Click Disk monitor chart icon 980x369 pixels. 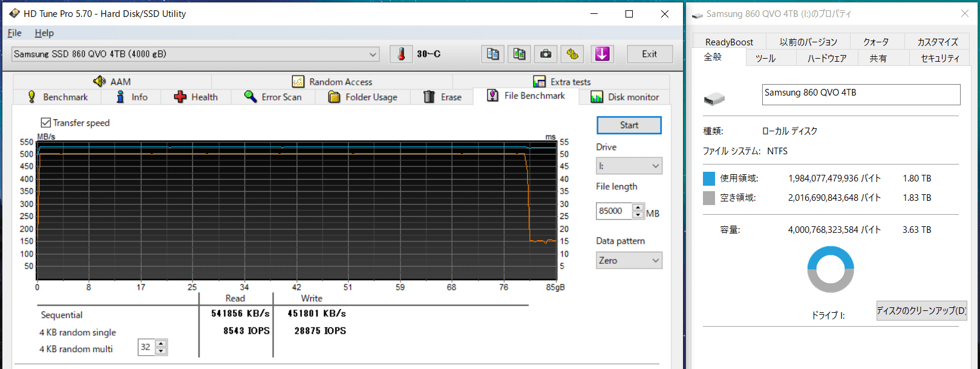coord(596,97)
